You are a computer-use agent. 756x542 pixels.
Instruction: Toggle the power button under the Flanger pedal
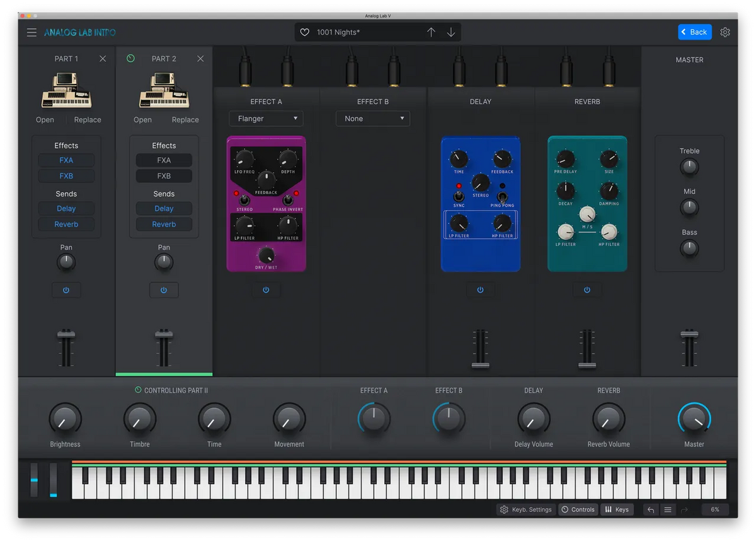(266, 290)
